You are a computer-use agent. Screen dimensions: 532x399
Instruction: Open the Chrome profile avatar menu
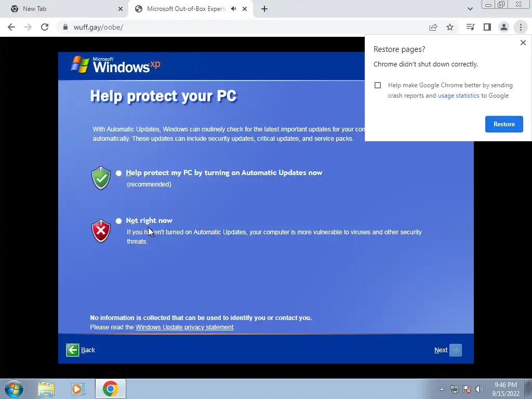(504, 27)
